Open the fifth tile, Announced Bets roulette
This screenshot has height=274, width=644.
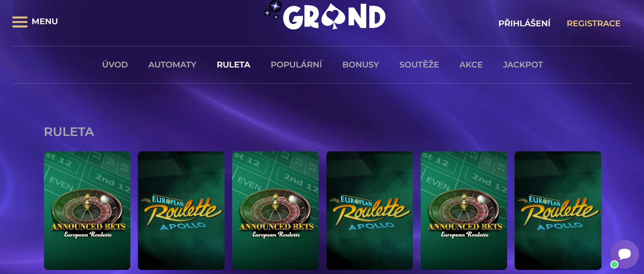464,211
